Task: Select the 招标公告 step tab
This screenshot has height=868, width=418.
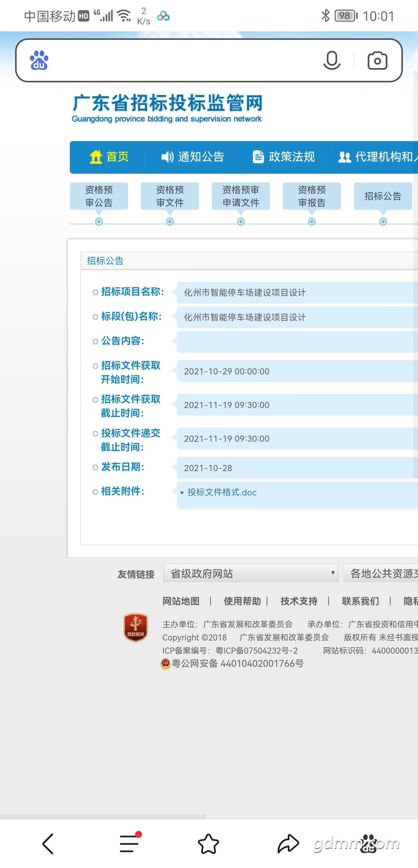Action: tap(383, 196)
